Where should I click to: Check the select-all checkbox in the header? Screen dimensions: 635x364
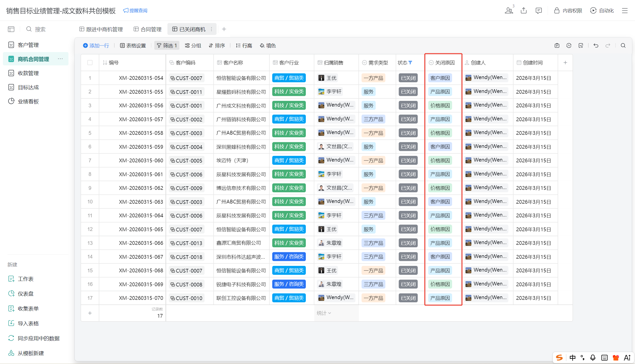click(x=90, y=63)
